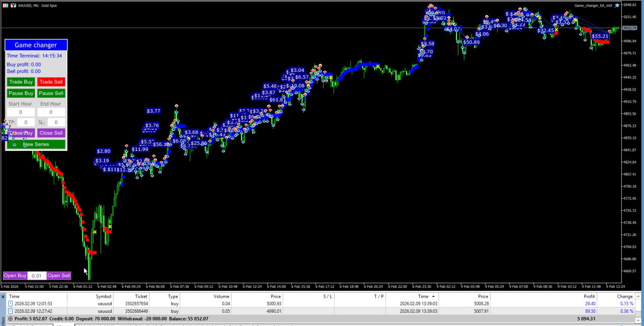Click the open price 4990.01 cell
The image size is (644, 326).
point(273,311)
